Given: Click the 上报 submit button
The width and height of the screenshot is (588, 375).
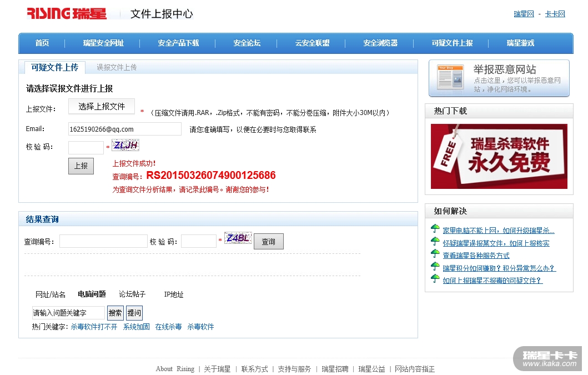Looking at the screenshot, I should click(81, 166).
